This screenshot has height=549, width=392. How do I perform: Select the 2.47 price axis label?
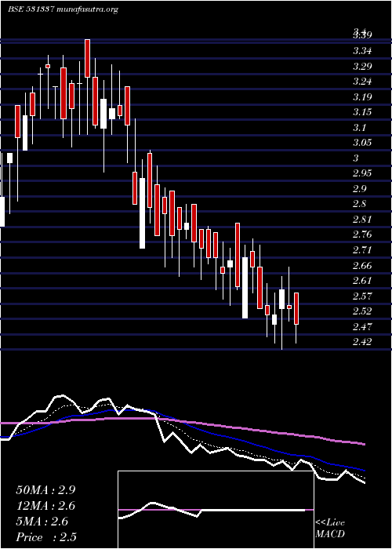362,327
